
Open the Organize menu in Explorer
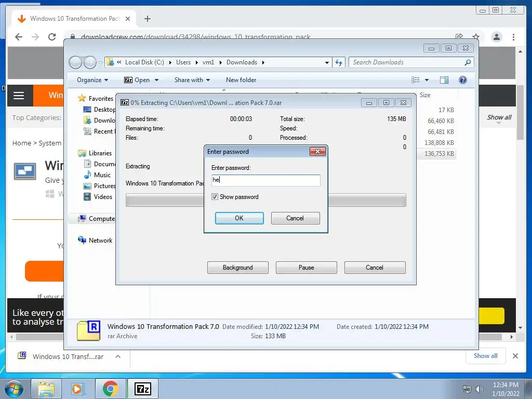pos(92,80)
